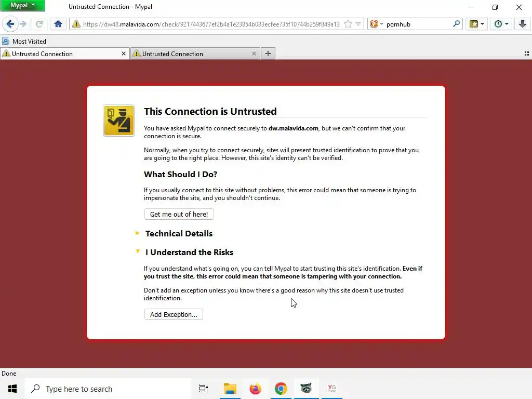Open the Home page icon
532x399 pixels.
coord(58,24)
